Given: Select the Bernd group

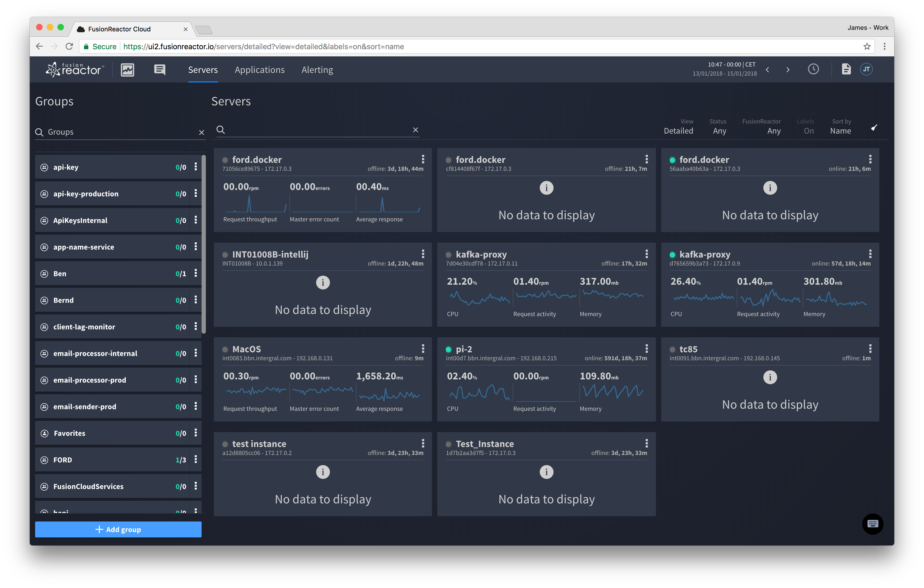Looking at the screenshot, I should 118,300.
